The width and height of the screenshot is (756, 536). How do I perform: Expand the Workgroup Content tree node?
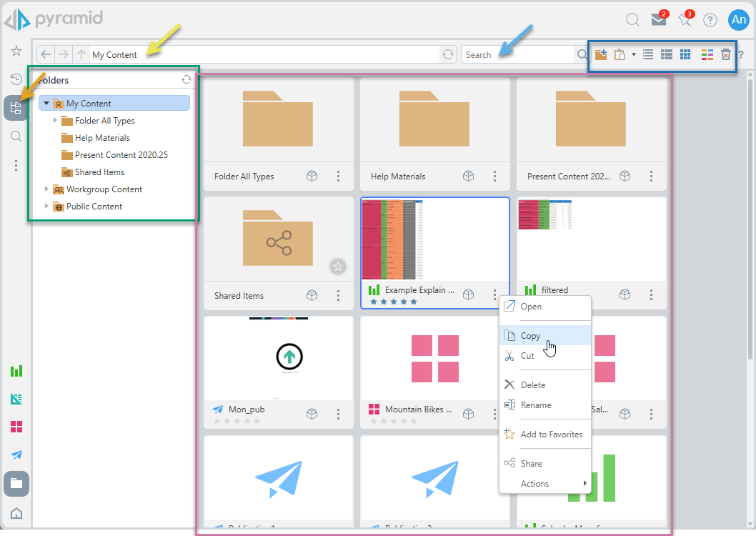(47, 189)
